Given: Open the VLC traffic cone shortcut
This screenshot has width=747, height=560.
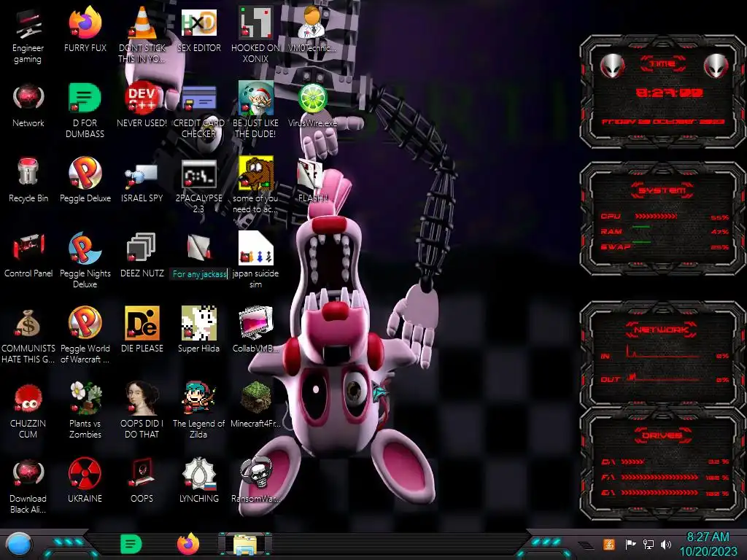Looking at the screenshot, I should [142, 23].
